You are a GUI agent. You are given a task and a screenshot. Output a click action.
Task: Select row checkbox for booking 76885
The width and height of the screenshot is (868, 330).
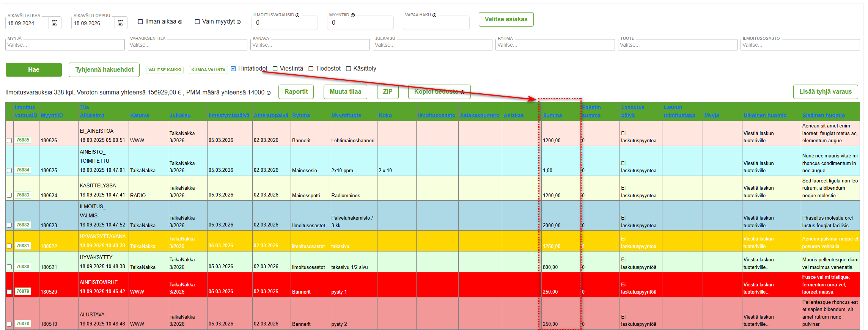click(9, 140)
